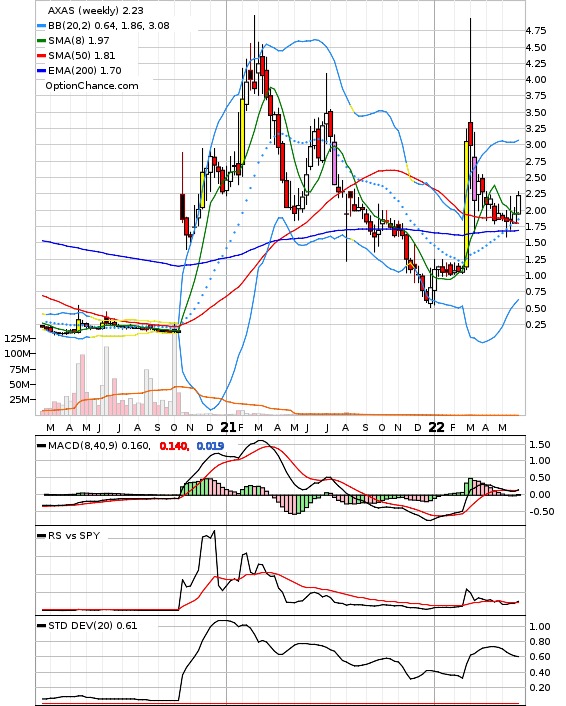Click the OptionChance.com watermark text
566x706 pixels.
click(92, 86)
